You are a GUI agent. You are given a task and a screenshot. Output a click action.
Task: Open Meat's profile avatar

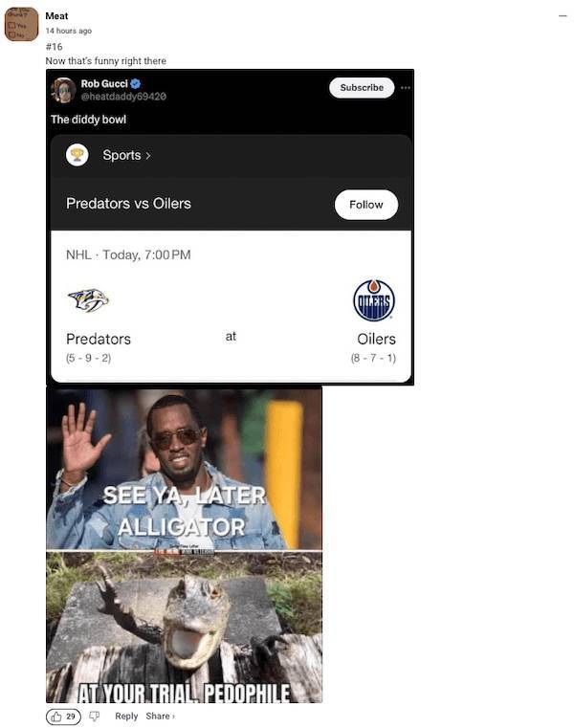(x=21, y=24)
